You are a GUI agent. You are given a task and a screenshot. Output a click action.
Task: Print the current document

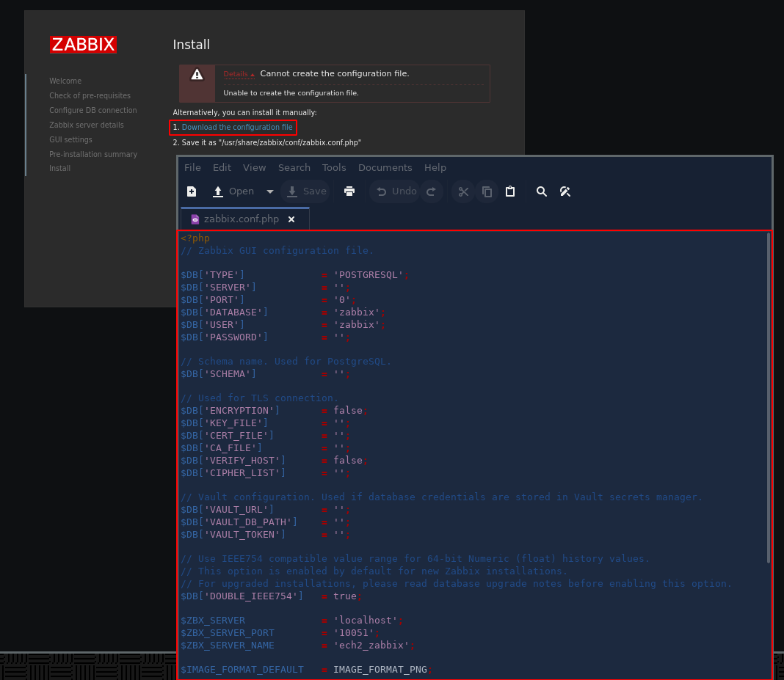tap(349, 191)
